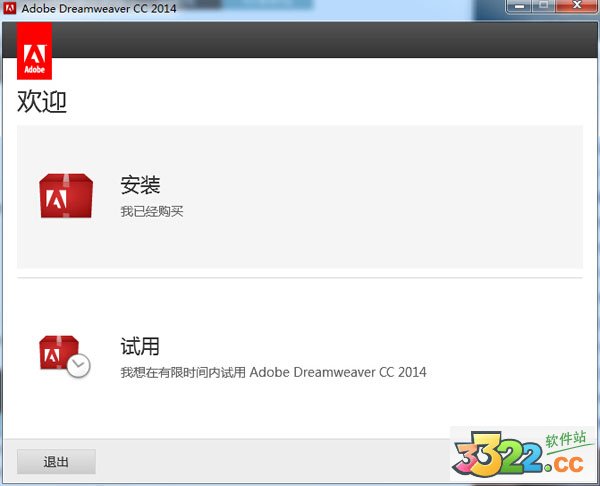Close the installer with the red X
Screen dimensions: 600x486
(x=577, y=8)
